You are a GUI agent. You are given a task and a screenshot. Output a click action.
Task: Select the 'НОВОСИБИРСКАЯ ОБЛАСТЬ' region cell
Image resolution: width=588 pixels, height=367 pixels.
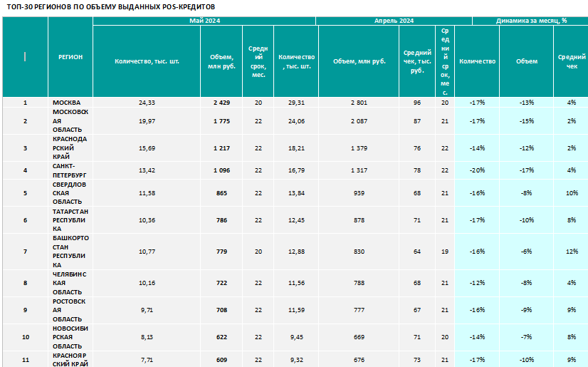click(x=70, y=337)
